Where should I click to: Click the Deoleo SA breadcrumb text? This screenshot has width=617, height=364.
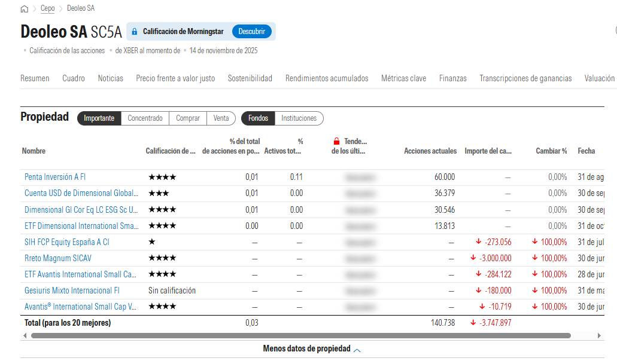pos(81,8)
